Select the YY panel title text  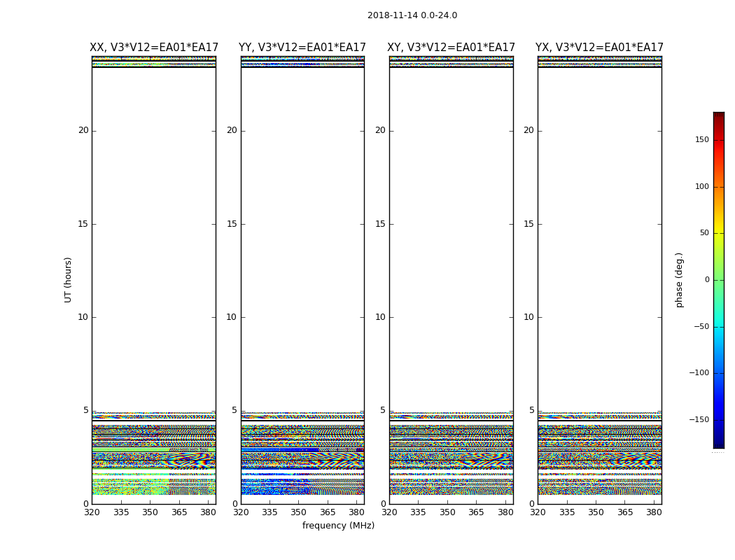pyautogui.click(x=302, y=48)
